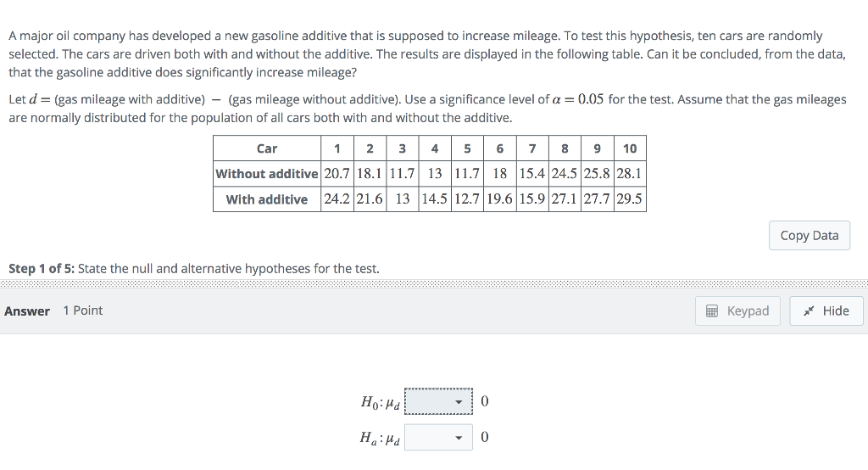Click the Hide button label
The image size is (868, 470).
pos(835,311)
